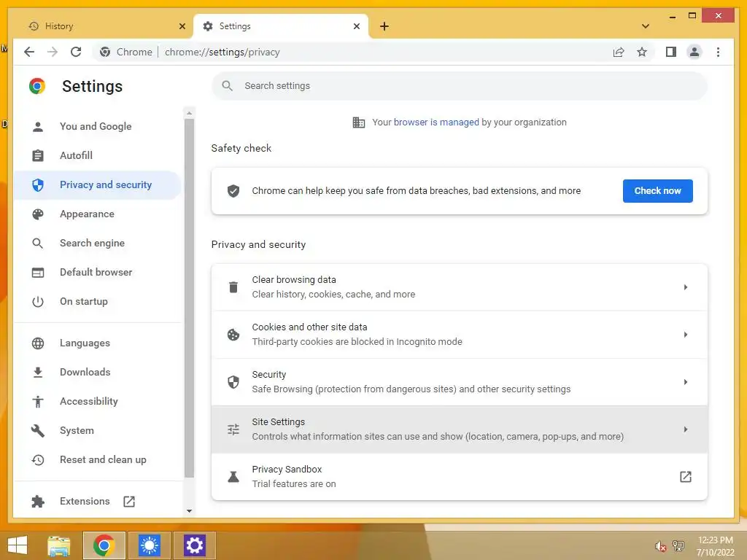Open You and Google section
The height and width of the screenshot is (560, 747).
97,127
